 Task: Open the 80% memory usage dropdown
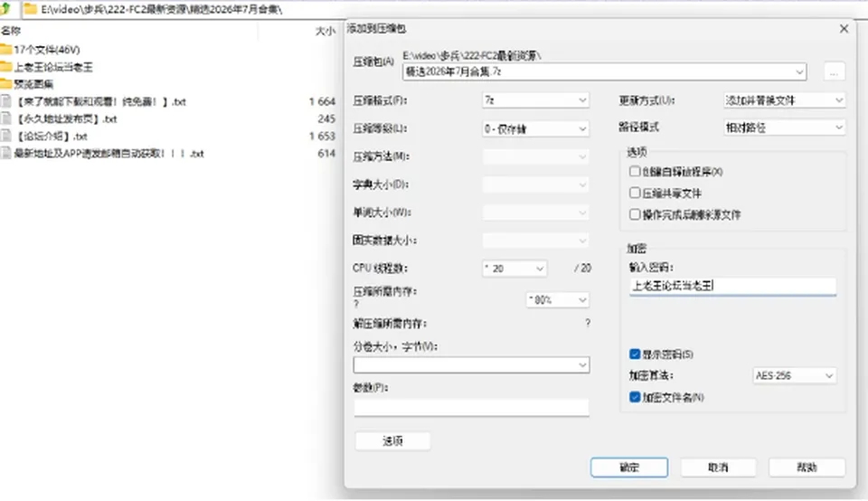point(557,299)
